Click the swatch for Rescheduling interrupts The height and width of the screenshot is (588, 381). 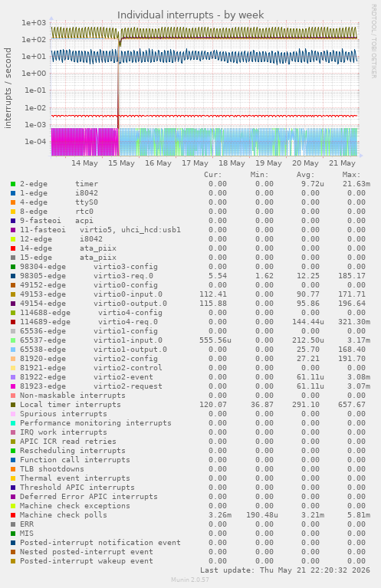tap(13, 450)
